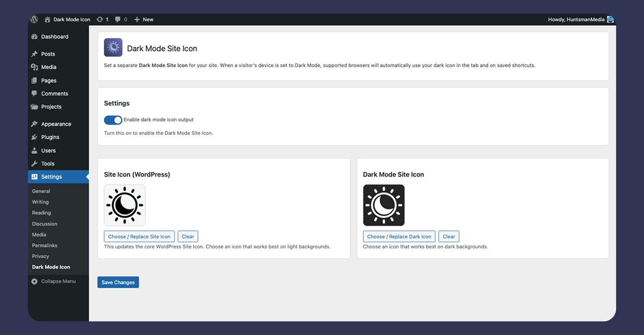The width and height of the screenshot is (644, 335).
Task: Check updates via the refresh icon
Action: point(99,19)
